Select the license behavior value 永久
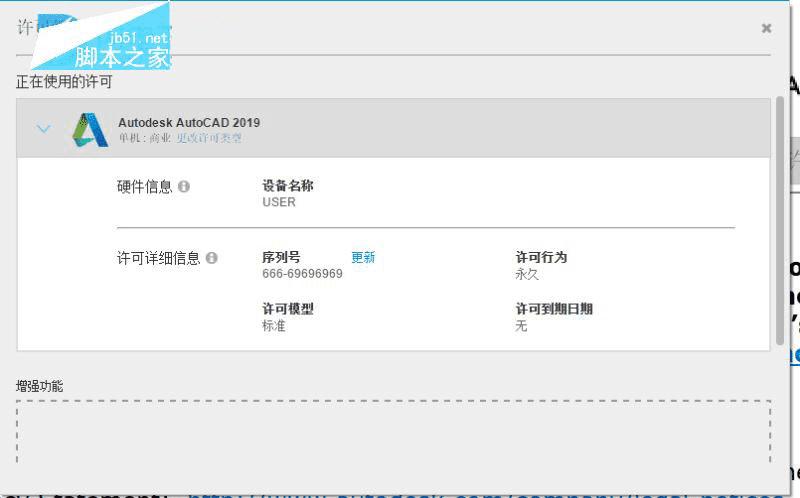800x498 pixels. click(527, 275)
